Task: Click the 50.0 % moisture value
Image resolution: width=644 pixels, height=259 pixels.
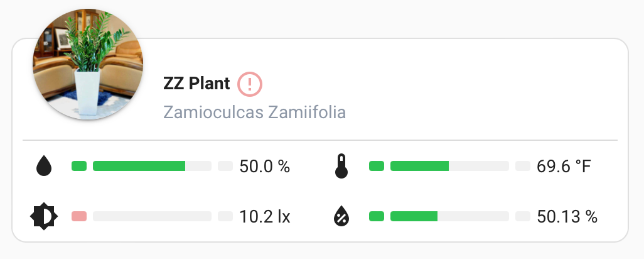Action: 264,167
